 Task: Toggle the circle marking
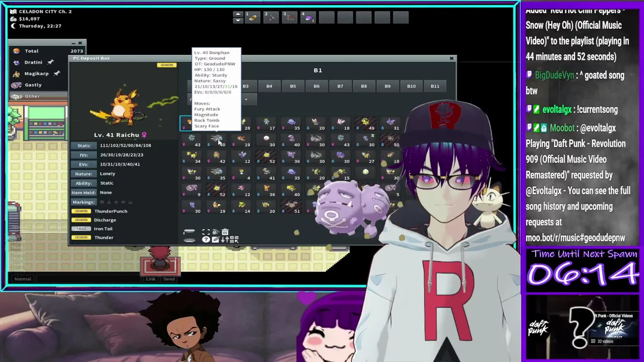tap(102, 202)
